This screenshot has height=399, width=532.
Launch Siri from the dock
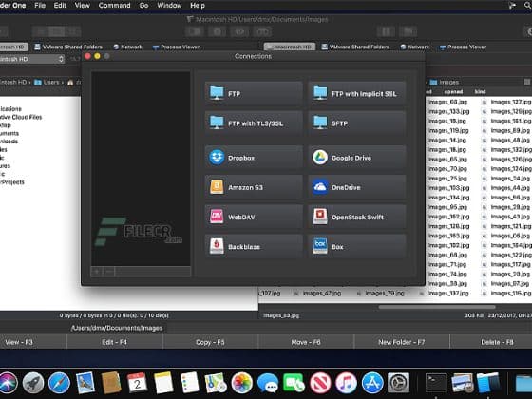click(8, 383)
